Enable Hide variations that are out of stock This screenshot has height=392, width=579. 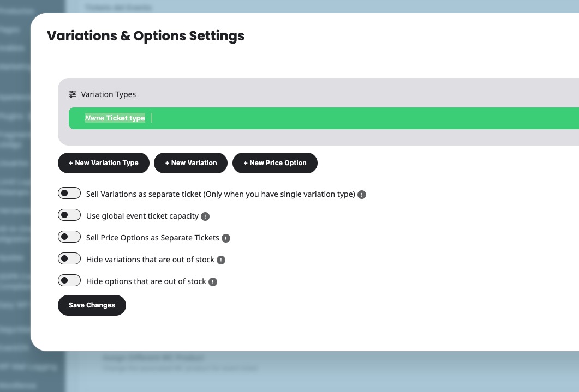click(69, 259)
